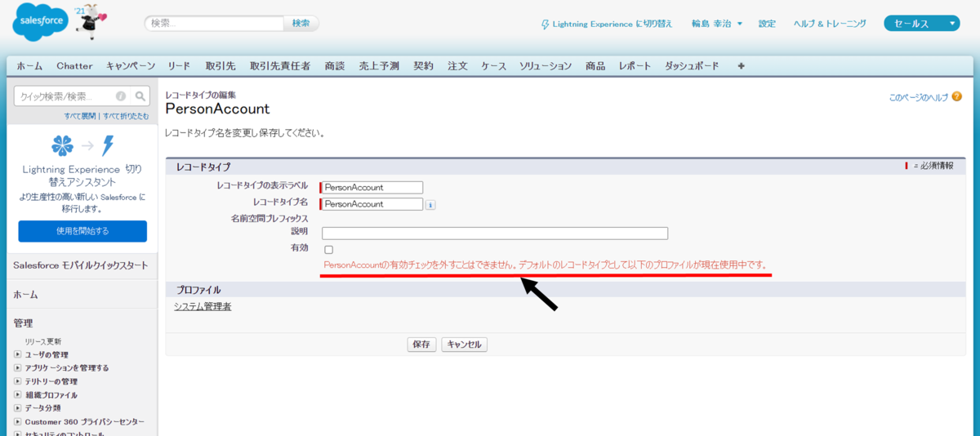Open the 取引先 tab
The image size is (980, 436).
[x=220, y=66]
